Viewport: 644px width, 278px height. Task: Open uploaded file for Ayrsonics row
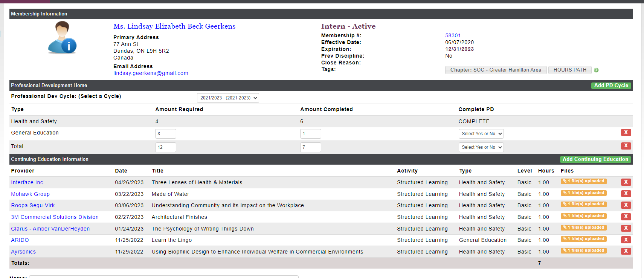(584, 251)
